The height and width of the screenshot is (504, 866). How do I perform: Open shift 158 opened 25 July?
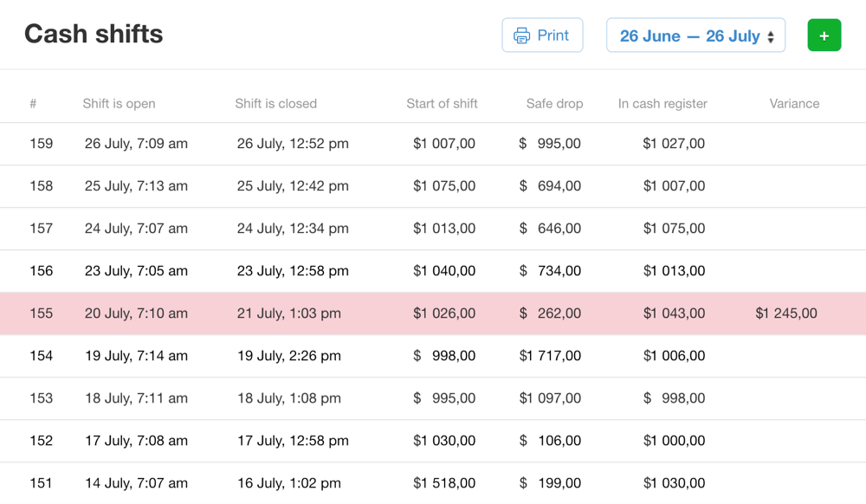136,186
